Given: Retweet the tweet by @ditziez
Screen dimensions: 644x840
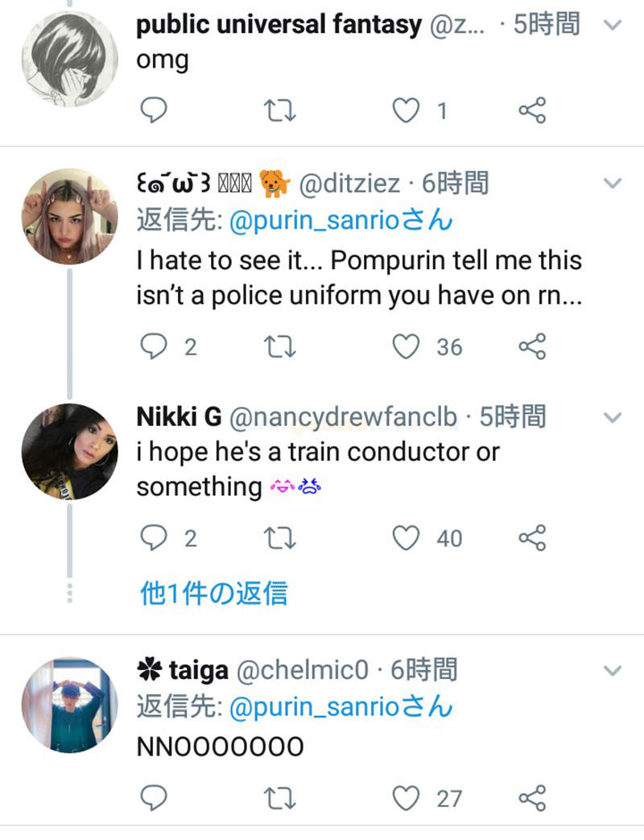Looking at the screenshot, I should (x=279, y=347).
